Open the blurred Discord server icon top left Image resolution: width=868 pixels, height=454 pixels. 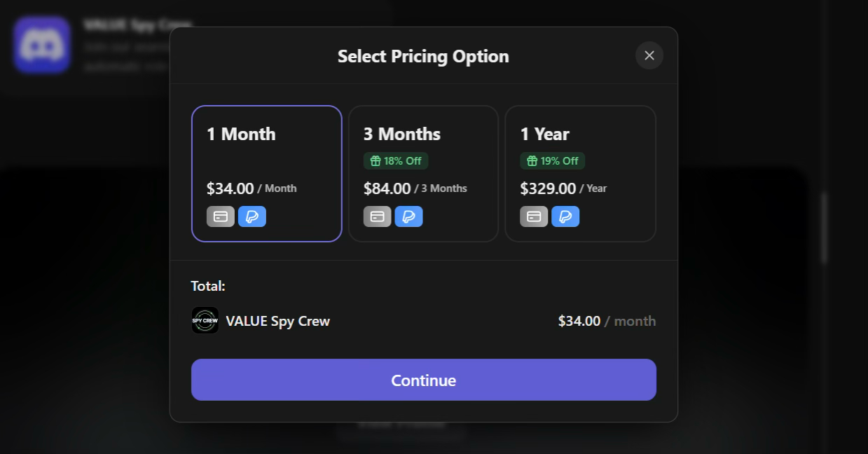click(x=42, y=45)
